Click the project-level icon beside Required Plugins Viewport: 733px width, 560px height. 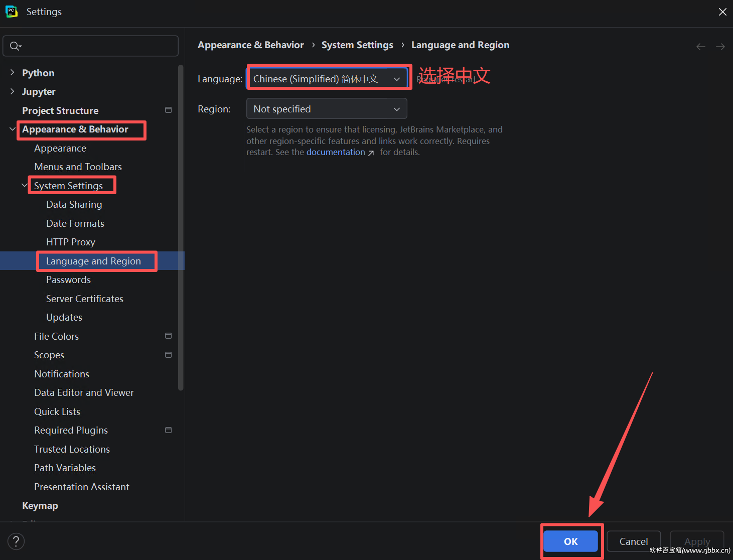click(x=169, y=430)
